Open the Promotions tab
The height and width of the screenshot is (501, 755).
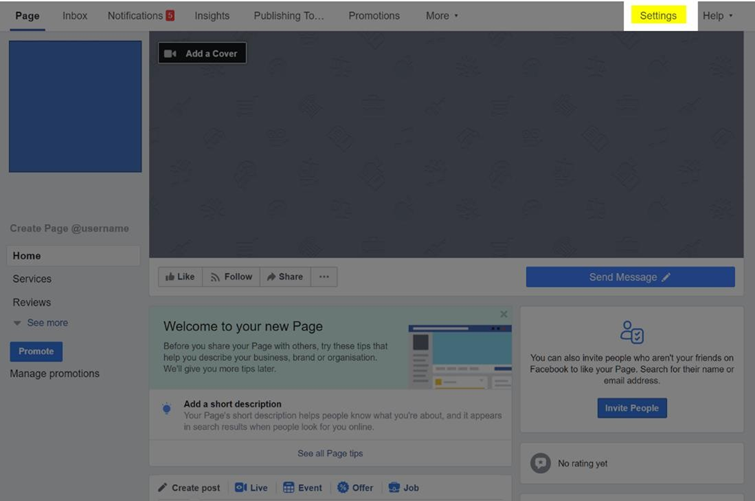374,16
